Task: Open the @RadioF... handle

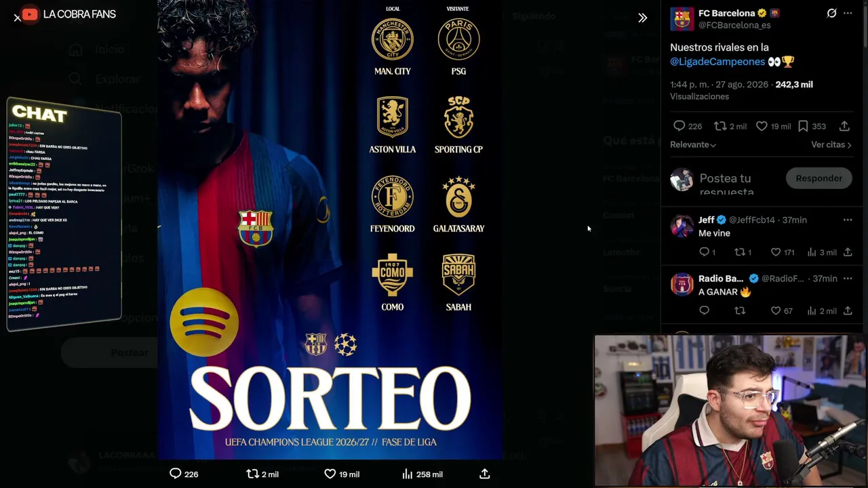Action: [x=783, y=279]
